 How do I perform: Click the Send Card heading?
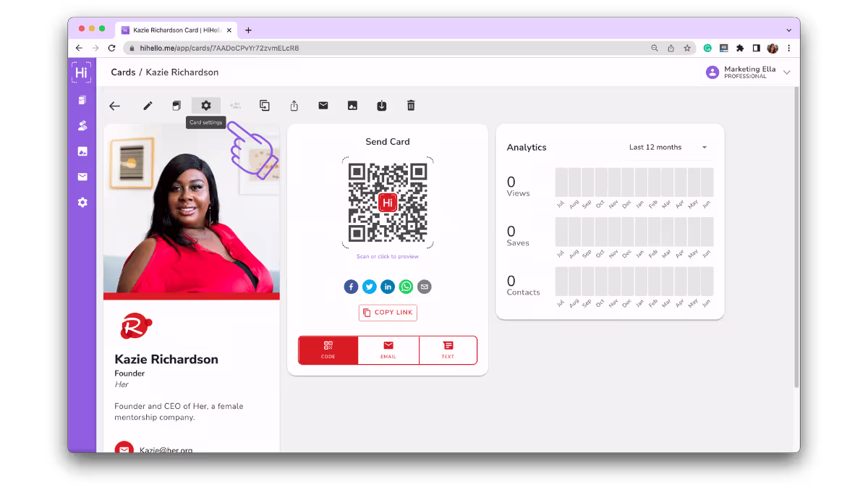(x=388, y=142)
